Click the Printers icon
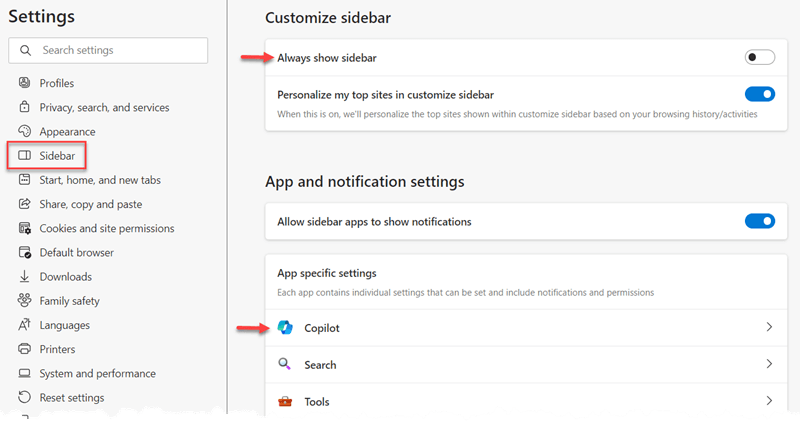 coord(25,349)
